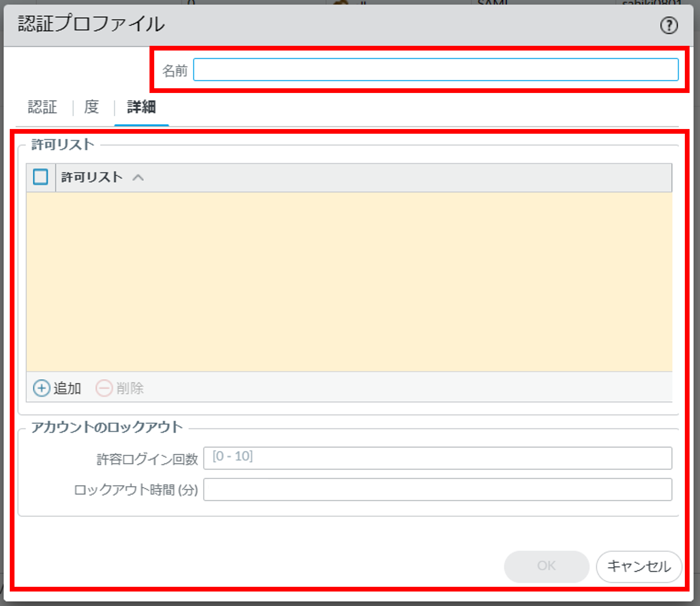Viewport: 700px width, 606px height.
Task: Click the empty allow list table area
Action: click(x=349, y=281)
